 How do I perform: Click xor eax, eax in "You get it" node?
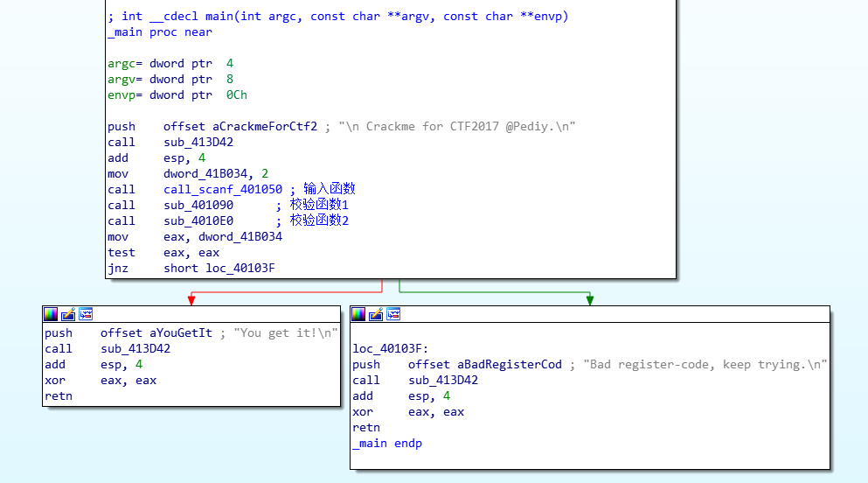[x=101, y=380]
